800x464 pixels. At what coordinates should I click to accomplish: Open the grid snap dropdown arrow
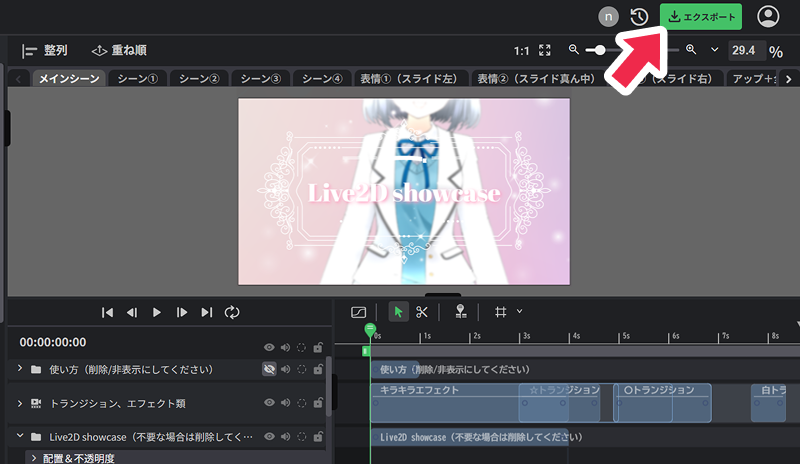click(519, 311)
